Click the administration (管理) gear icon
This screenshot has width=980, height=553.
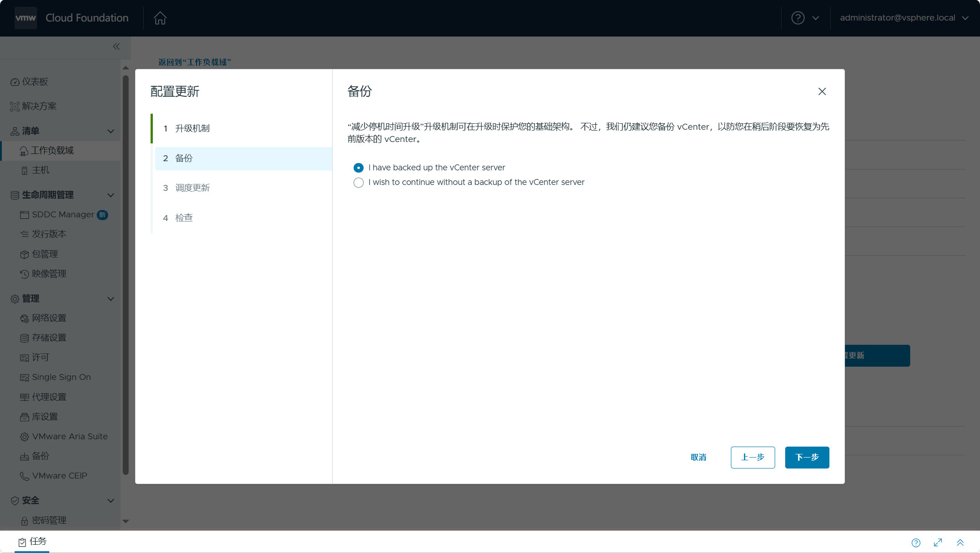click(15, 299)
